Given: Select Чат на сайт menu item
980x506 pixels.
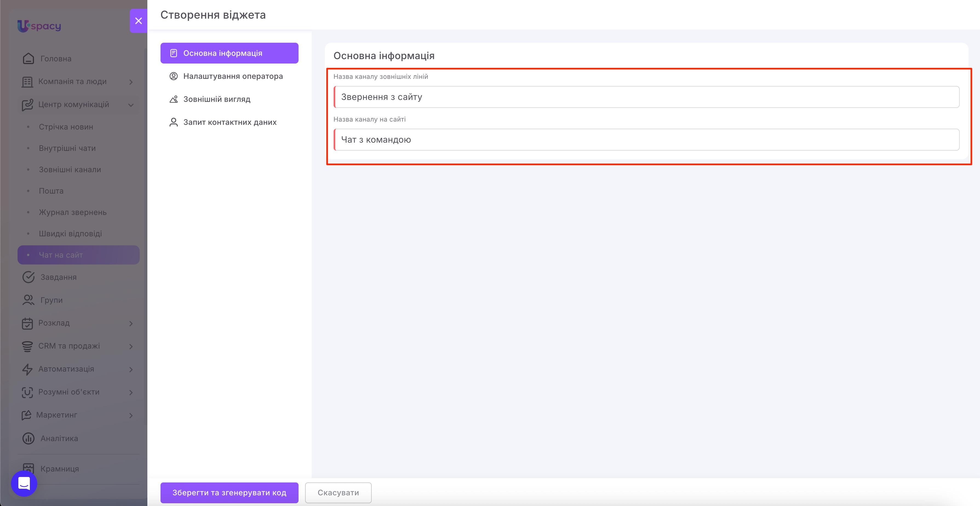Looking at the screenshot, I should click(78, 255).
